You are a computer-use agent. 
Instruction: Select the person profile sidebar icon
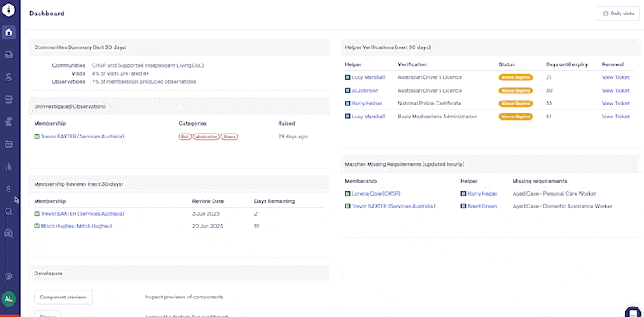[9, 77]
